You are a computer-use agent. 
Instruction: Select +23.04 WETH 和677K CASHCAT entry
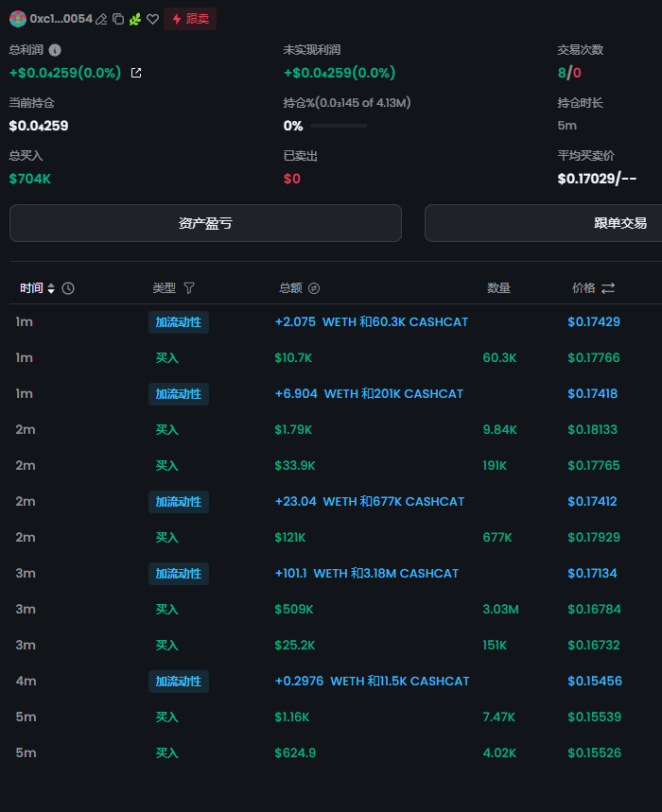coord(370,501)
